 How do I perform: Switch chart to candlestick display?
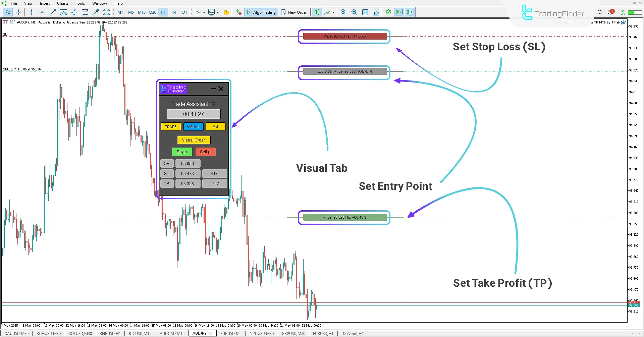[317, 12]
